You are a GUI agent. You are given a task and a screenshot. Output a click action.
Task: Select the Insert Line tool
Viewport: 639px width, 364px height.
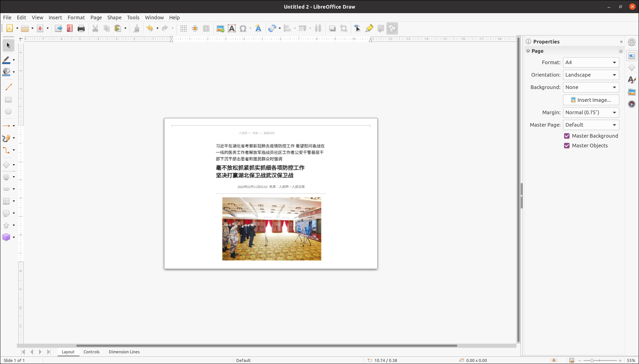tap(8, 87)
